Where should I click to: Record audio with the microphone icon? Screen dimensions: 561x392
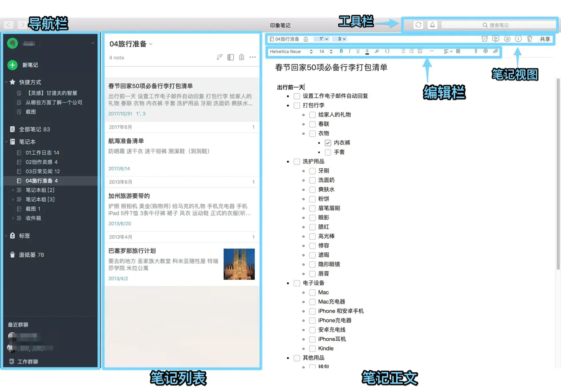point(476,51)
